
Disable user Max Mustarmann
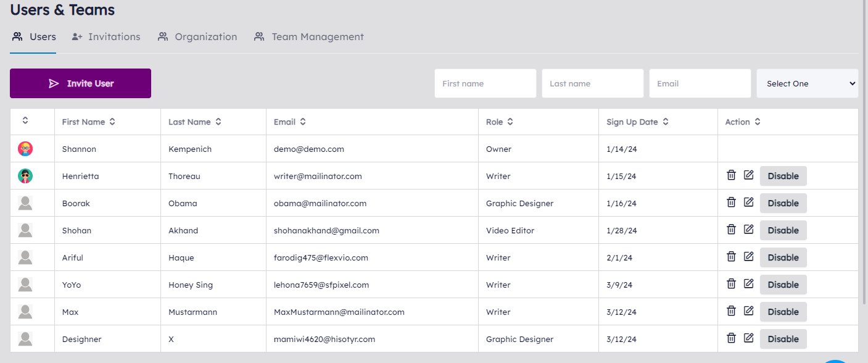coord(783,312)
